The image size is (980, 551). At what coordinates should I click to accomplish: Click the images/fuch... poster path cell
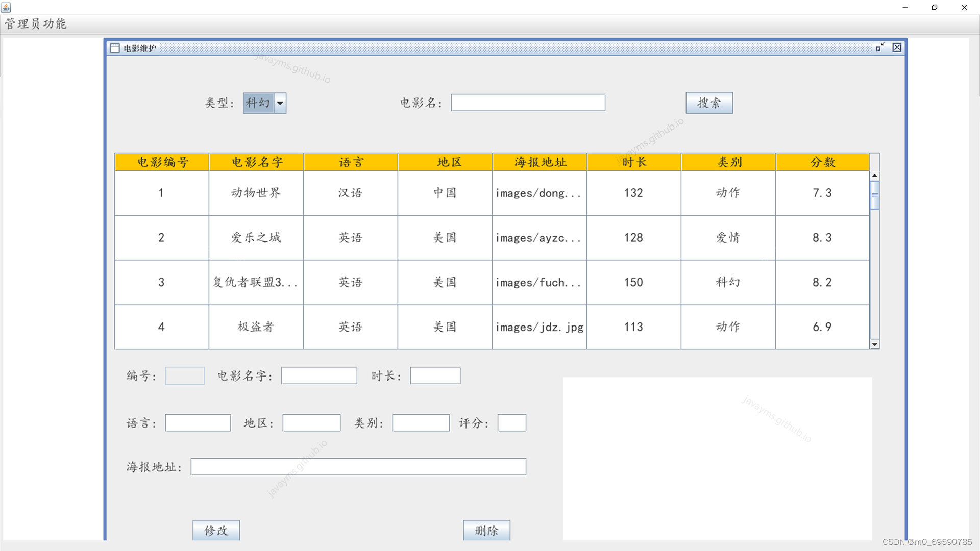(x=539, y=282)
